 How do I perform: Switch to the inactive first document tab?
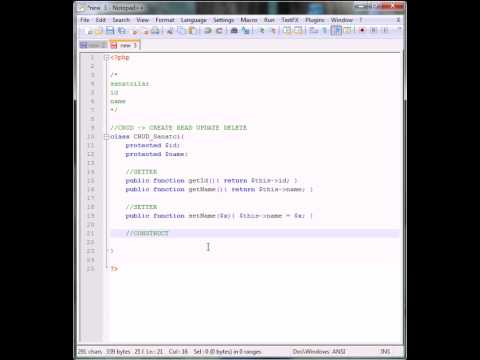94,45
